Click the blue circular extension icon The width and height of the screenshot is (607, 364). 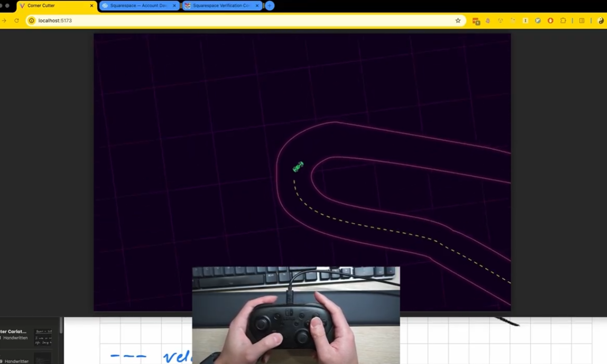coord(538,21)
